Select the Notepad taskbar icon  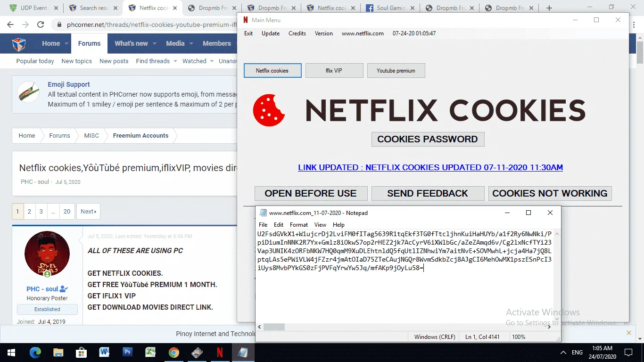pos(243,352)
